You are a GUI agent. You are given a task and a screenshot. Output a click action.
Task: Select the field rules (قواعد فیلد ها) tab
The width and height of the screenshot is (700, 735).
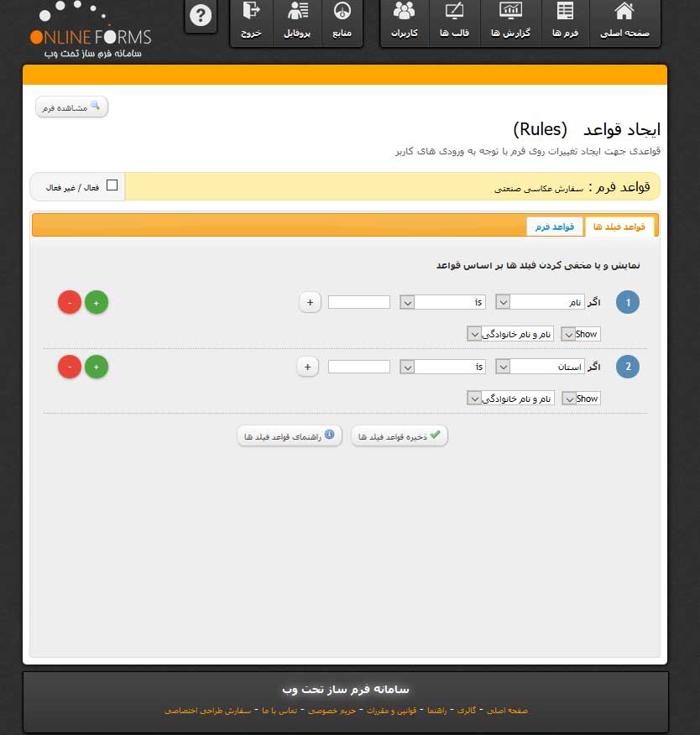(x=619, y=227)
